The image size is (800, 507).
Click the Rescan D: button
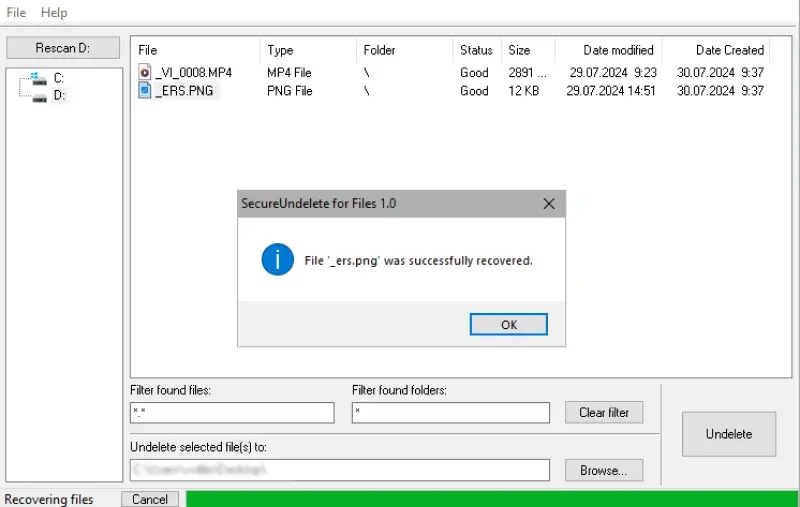63,48
